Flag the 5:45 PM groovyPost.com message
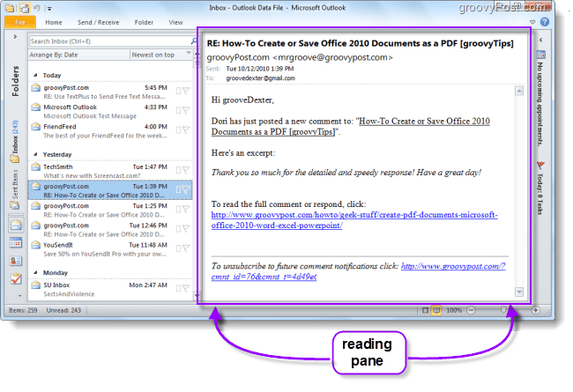 pos(186,91)
